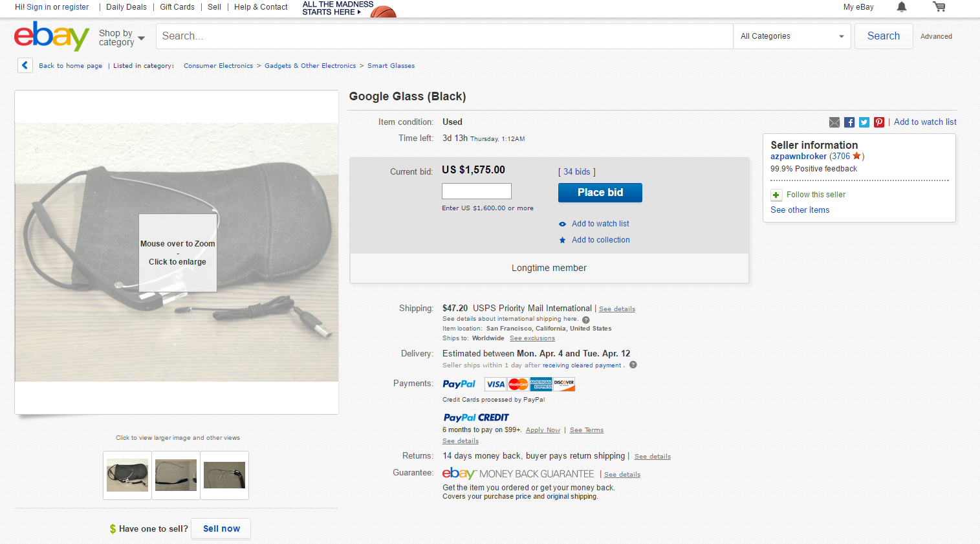Screen dimensions: 980x544
Task: Share listing on Facebook icon
Action: pos(849,122)
